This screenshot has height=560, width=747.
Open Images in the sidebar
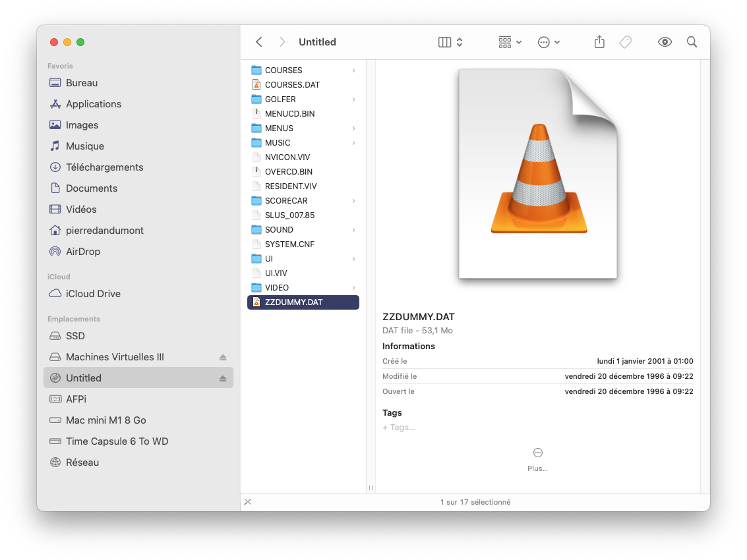click(138, 125)
